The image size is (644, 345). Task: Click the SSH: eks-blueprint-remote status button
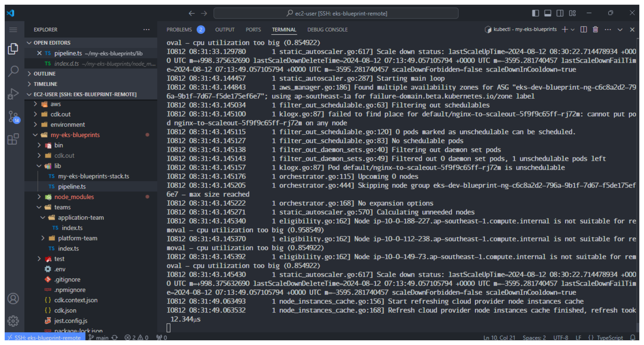tap(45, 338)
